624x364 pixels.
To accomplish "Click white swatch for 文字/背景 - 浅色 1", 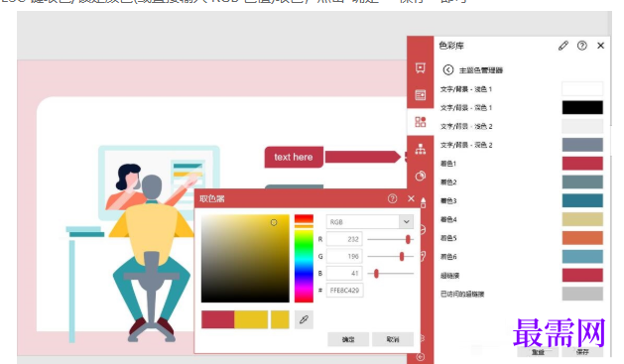I will click(x=582, y=88).
